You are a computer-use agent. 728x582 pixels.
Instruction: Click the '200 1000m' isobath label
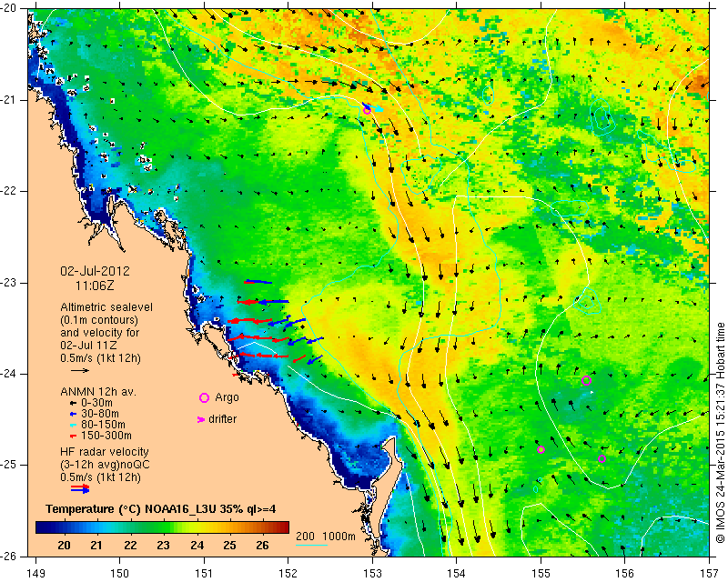point(326,536)
